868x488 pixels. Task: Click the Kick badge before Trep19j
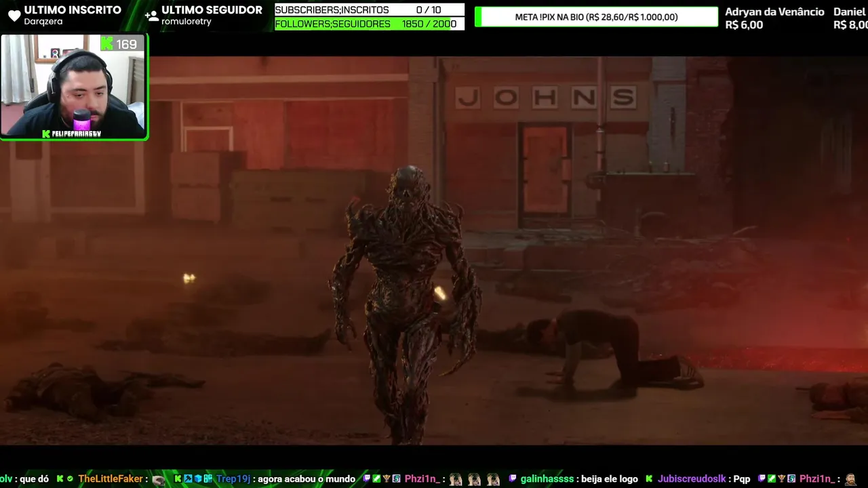click(178, 479)
